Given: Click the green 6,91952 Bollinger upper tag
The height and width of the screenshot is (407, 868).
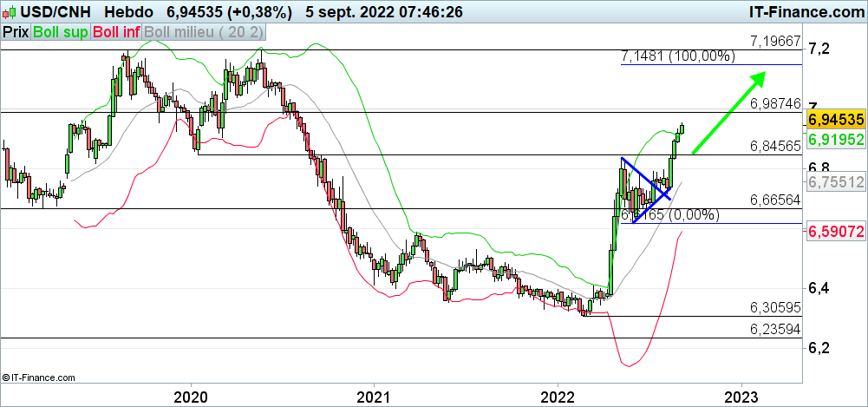Looking at the screenshot, I should tap(836, 139).
